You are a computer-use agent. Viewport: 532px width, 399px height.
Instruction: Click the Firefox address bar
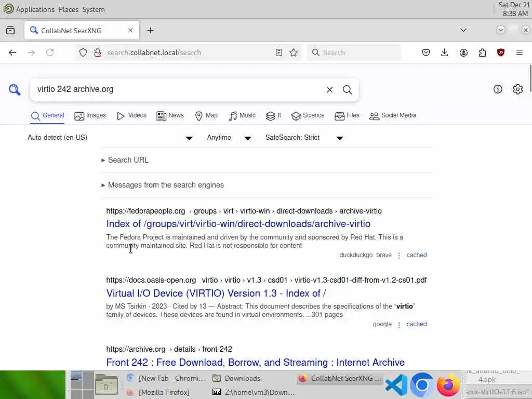click(x=188, y=52)
